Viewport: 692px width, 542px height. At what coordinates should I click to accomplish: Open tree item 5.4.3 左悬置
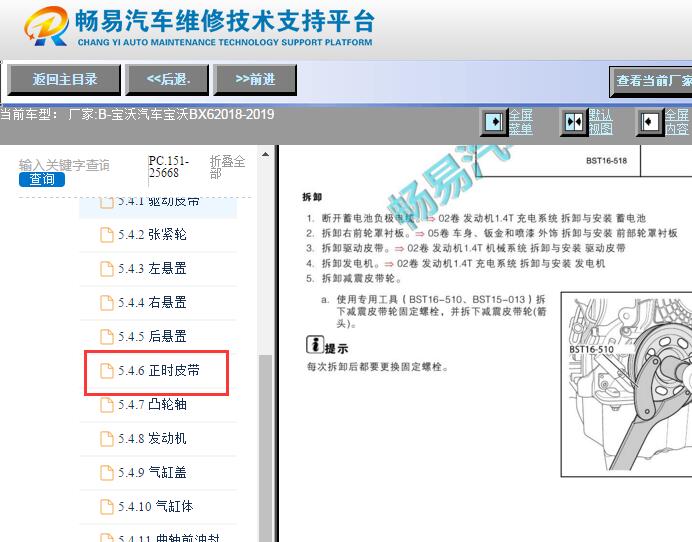point(152,269)
